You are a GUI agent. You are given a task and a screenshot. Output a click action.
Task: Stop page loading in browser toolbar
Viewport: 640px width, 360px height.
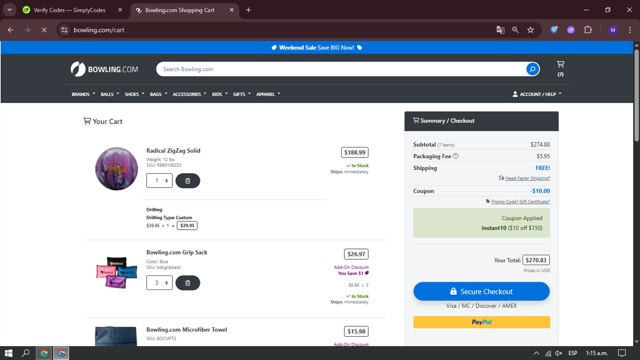coord(44,30)
